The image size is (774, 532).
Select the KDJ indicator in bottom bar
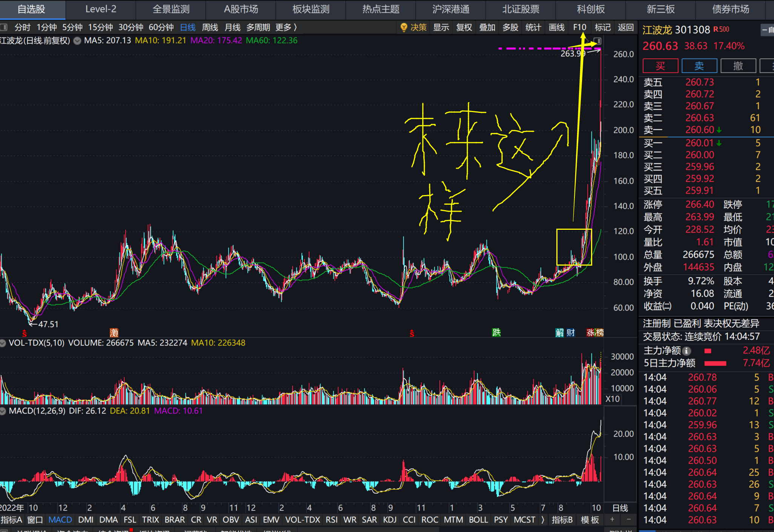click(x=390, y=520)
